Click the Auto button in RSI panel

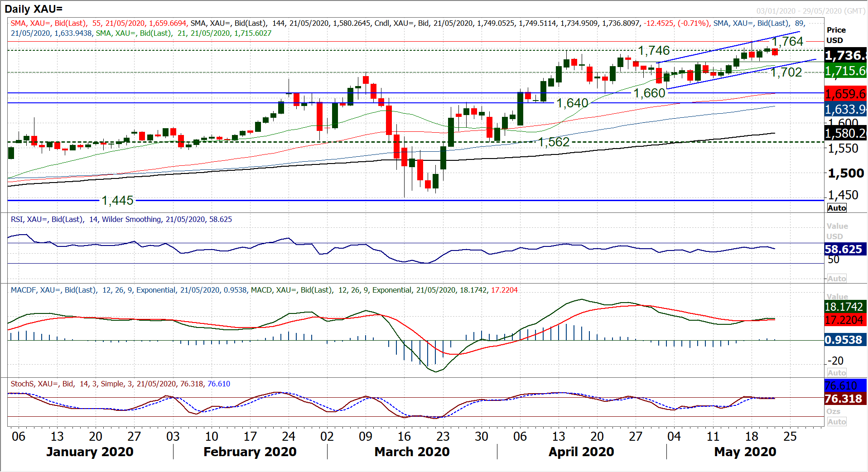click(836, 279)
